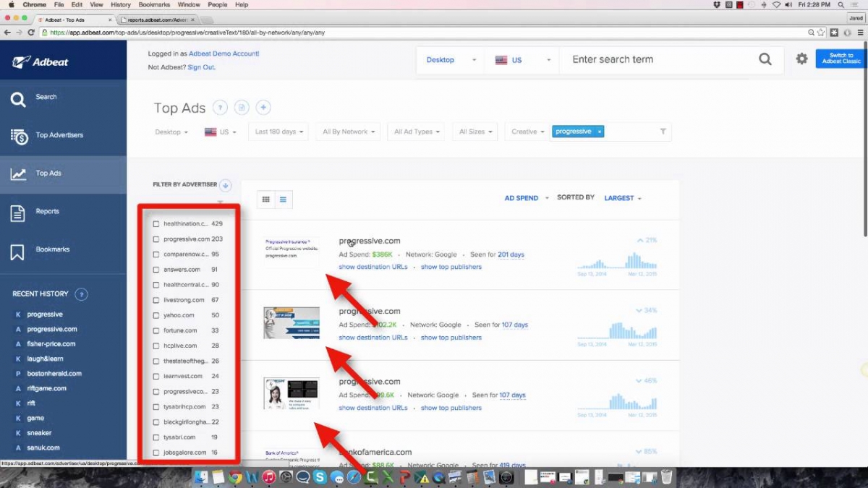Enable the livestrong.com advertiser checkbox
This screenshot has width=868, height=488.
[156, 300]
